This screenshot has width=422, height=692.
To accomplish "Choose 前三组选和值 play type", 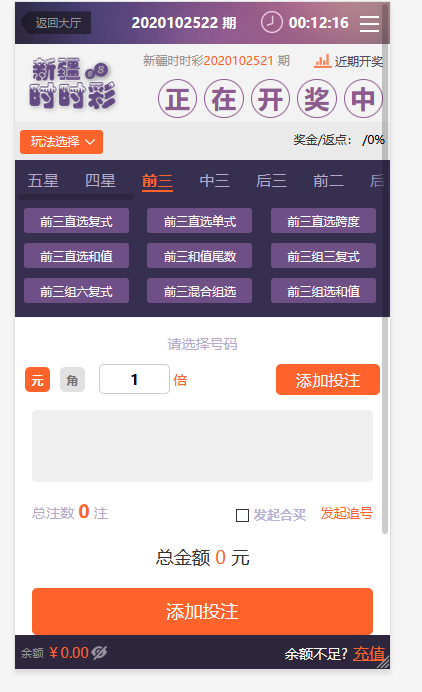I will pos(323,290).
